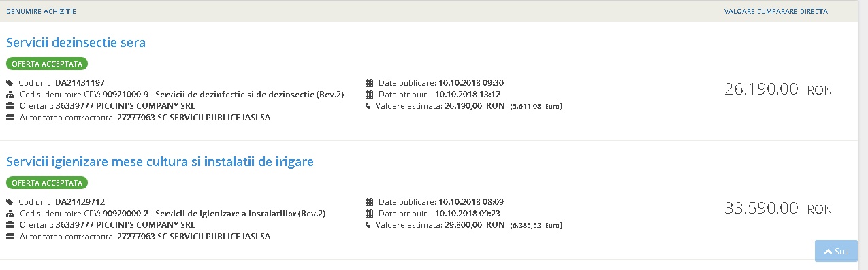Click the 33.590,00 RON value

(x=778, y=209)
